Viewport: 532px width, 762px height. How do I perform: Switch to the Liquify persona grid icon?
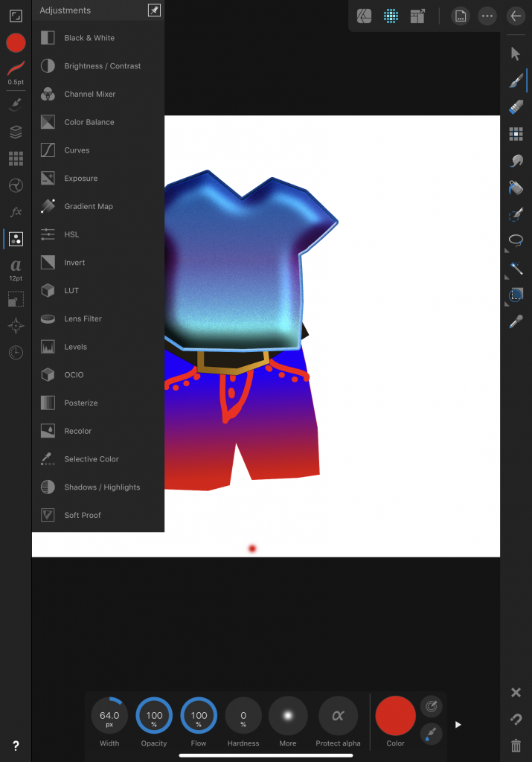coord(391,16)
